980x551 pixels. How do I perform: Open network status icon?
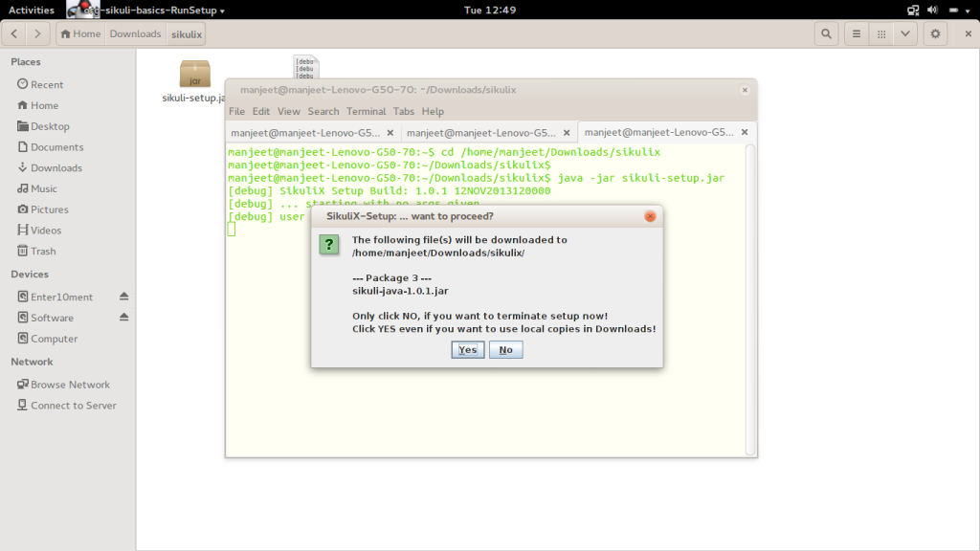pyautogui.click(x=913, y=10)
